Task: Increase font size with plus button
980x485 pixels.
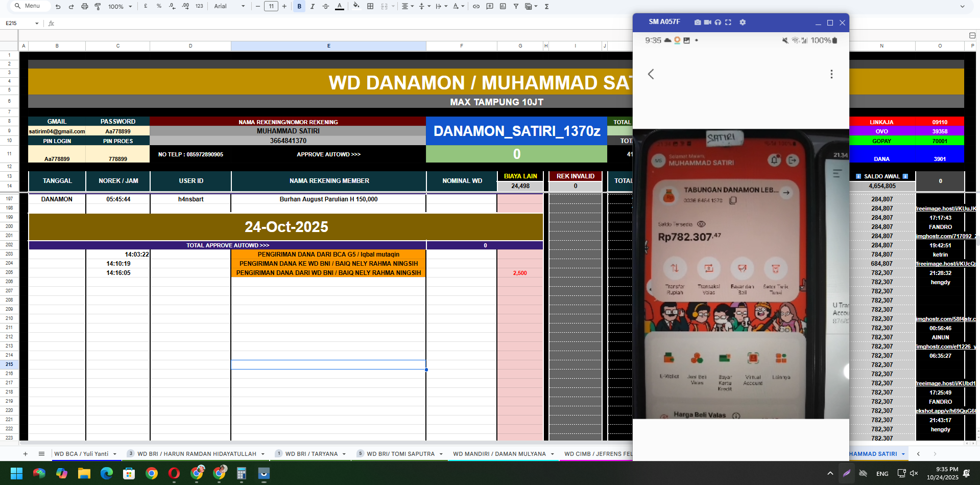Action: click(284, 6)
